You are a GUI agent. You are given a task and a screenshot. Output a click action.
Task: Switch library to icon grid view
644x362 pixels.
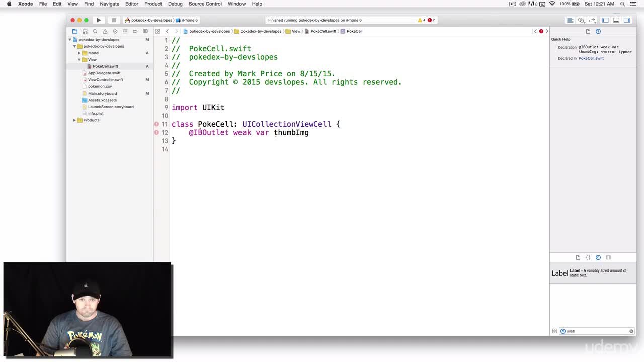point(554,331)
